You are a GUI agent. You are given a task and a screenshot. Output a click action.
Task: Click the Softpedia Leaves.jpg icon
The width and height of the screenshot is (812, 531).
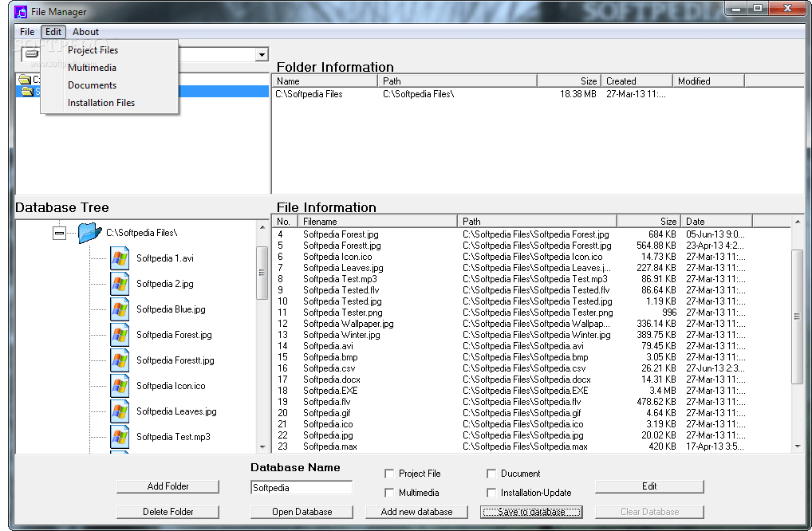tap(120, 411)
